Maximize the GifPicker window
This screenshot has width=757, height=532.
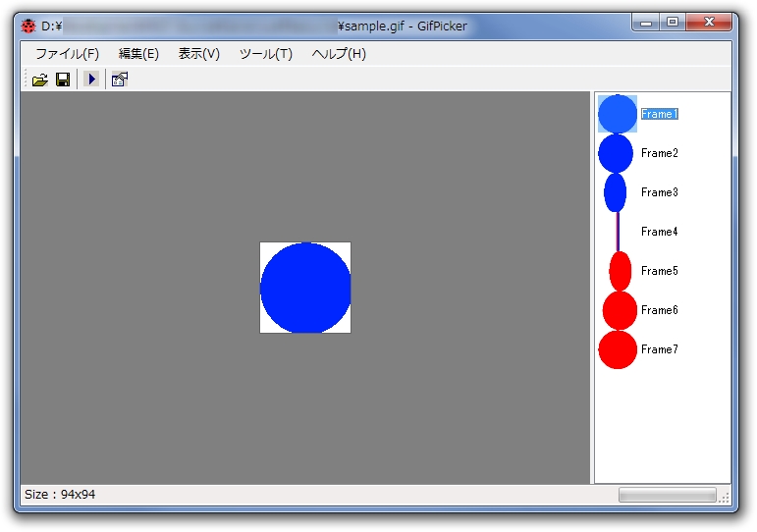pos(673,23)
